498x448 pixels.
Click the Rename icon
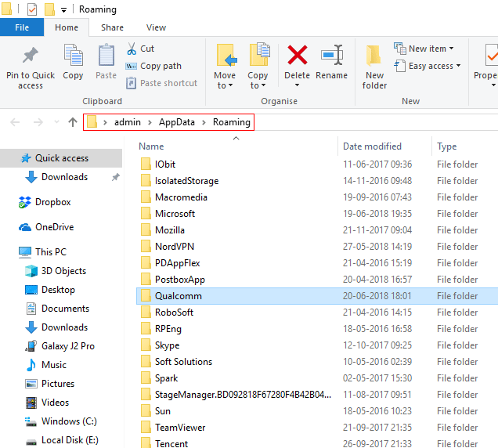click(x=332, y=55)
